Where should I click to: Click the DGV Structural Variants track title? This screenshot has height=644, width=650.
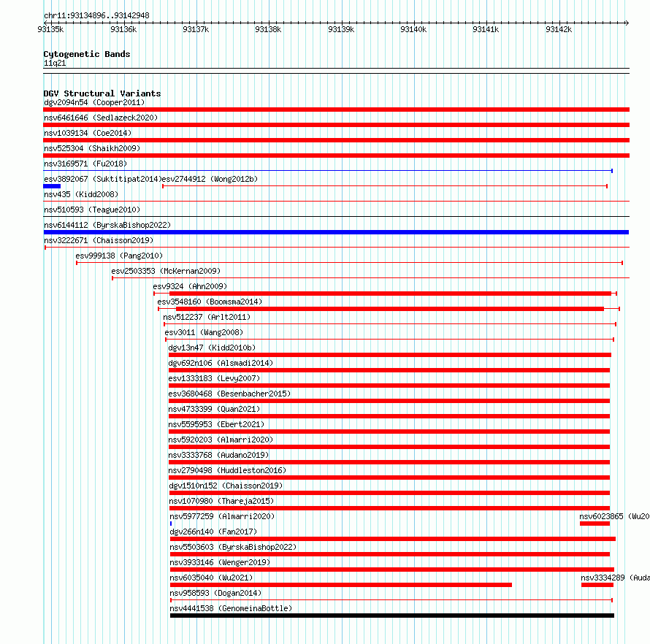click(x=102, y=93)
